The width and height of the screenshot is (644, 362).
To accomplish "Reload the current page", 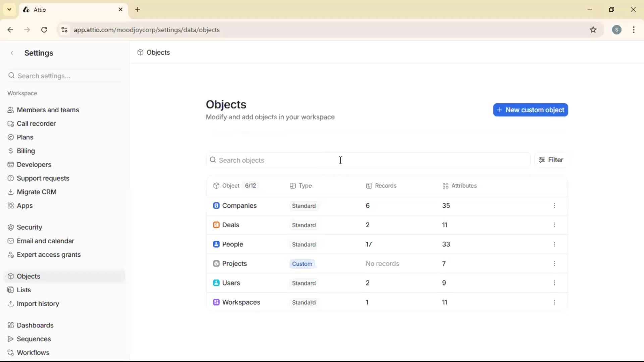I will 44,30.
